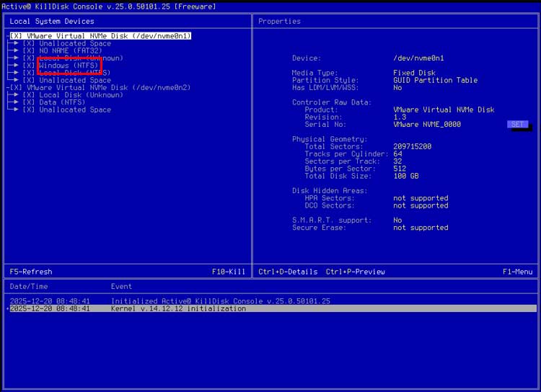This screenshot has height=392, width=541.
Task: Toggle Unallocated Space checkbox directly above NO NAME
Action: pyautogui.click(x=29, y=43)
